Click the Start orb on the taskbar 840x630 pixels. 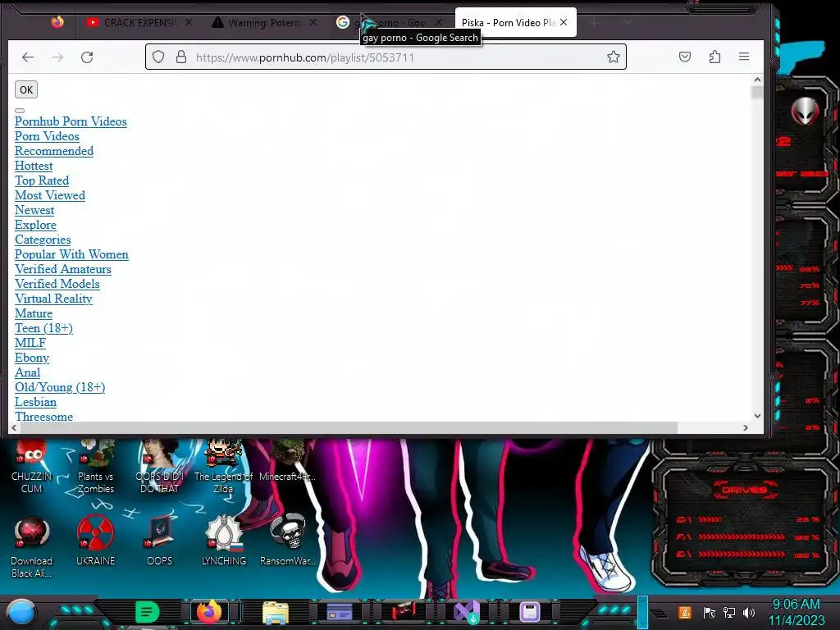point(21,612)
